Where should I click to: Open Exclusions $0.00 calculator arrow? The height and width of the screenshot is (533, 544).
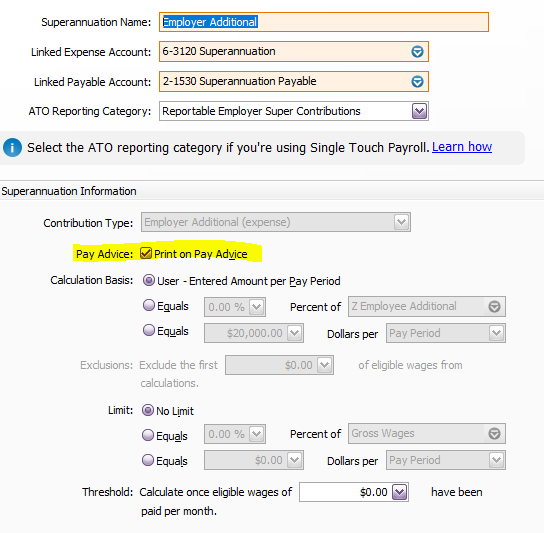tap(324, 365)
